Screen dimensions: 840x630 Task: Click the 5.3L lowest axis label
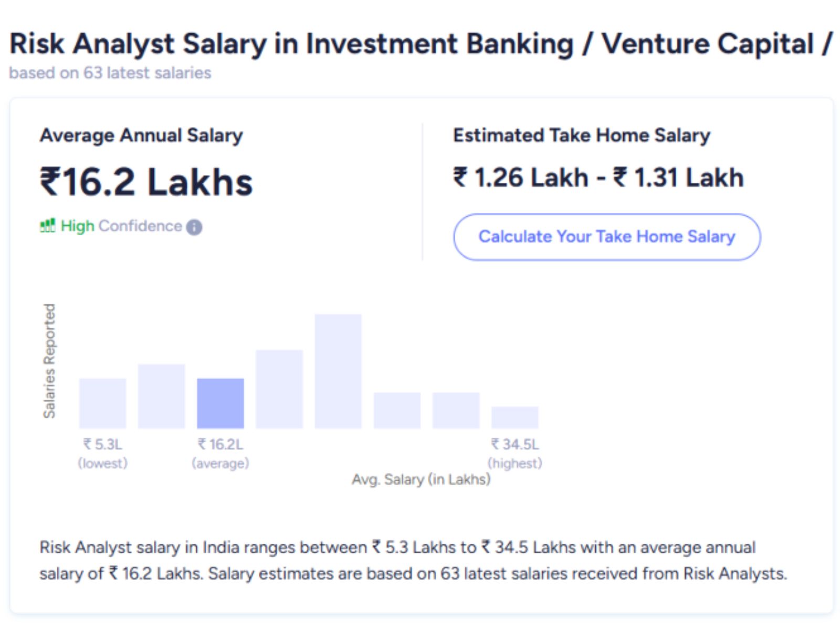coord(103,444)
